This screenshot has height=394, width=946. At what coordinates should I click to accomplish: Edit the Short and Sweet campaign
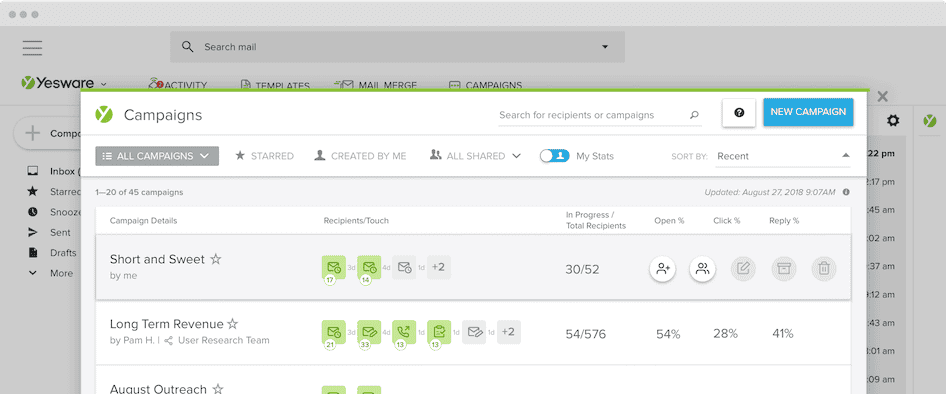point(743,269)
